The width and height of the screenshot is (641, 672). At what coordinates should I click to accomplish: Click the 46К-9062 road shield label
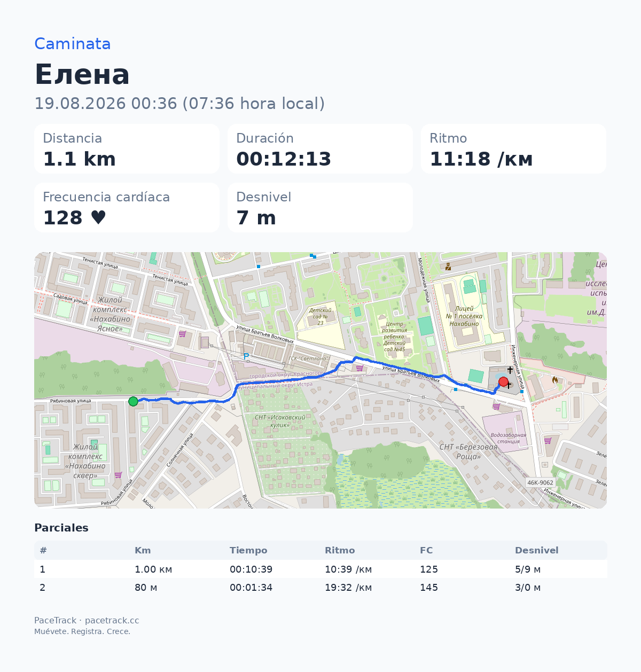coord(540,482)
